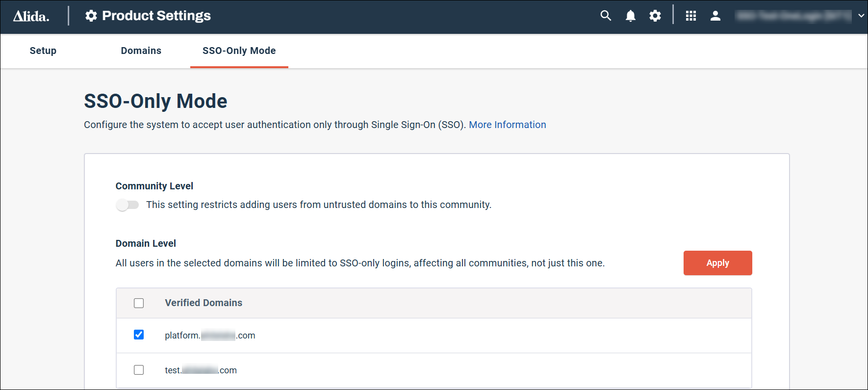Toggle the Community Level switch
The image size is (868, 390).
(128, 205)
